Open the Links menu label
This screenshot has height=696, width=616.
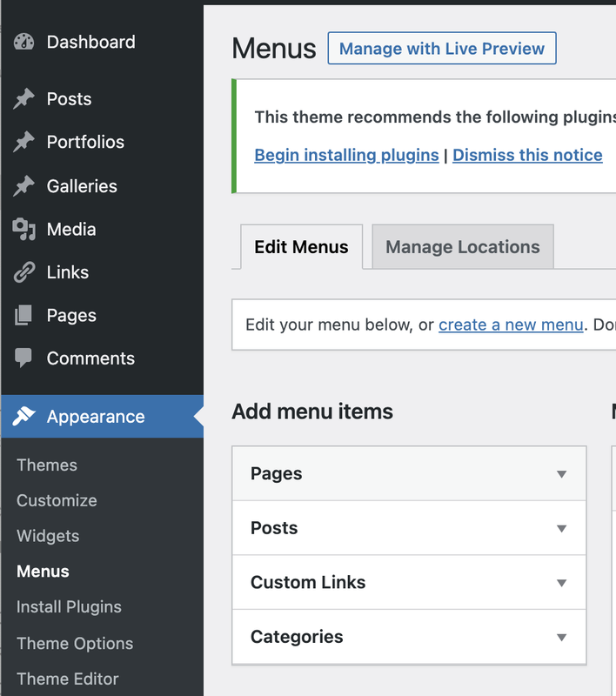[x=68, y=272]
